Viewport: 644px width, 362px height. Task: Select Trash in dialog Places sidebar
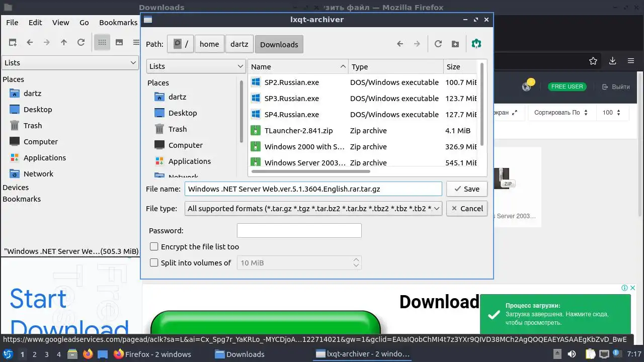click(x=178, y=129)
